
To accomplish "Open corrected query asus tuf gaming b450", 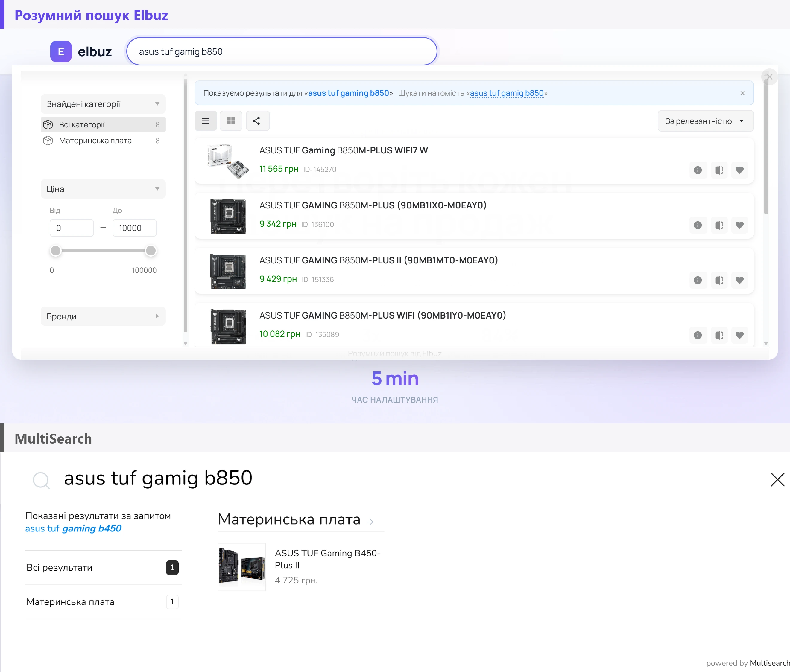I will (x=73, y=528).
